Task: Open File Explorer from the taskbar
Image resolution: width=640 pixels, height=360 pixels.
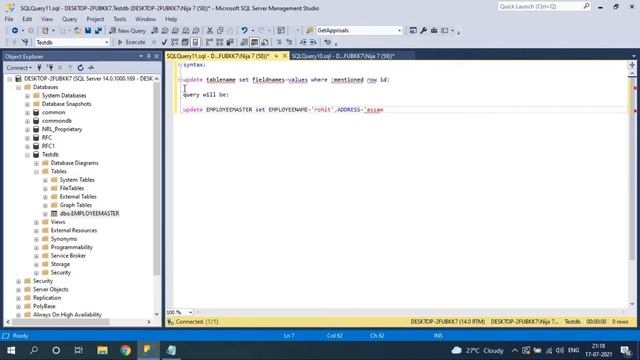Action: tap(102, 350)
